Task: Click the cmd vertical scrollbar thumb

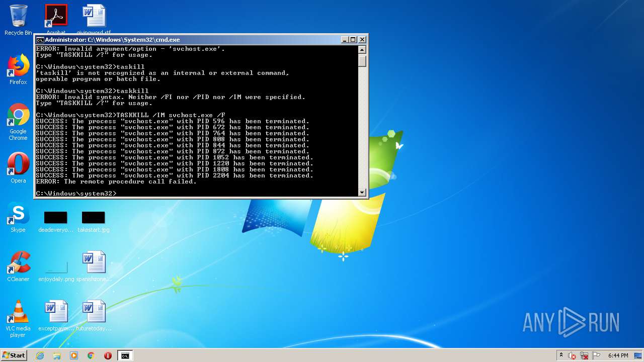Action: pyautogui.click(x=362, y=60)
